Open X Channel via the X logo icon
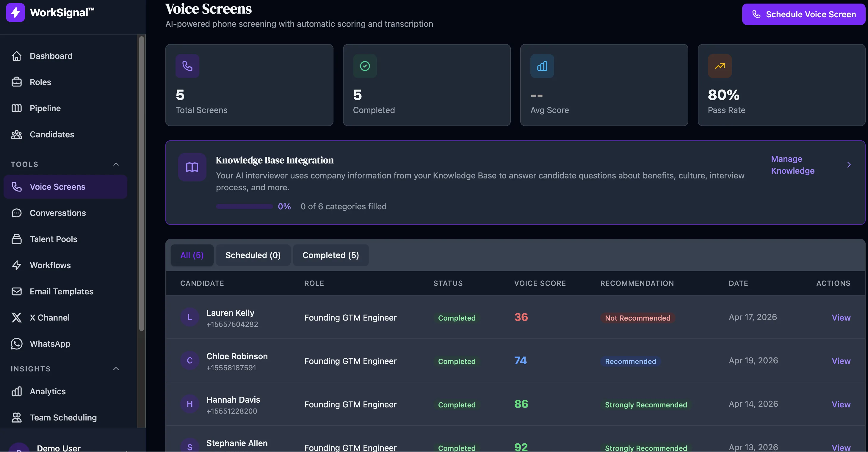868x452 pixels. tap(17, 318)
